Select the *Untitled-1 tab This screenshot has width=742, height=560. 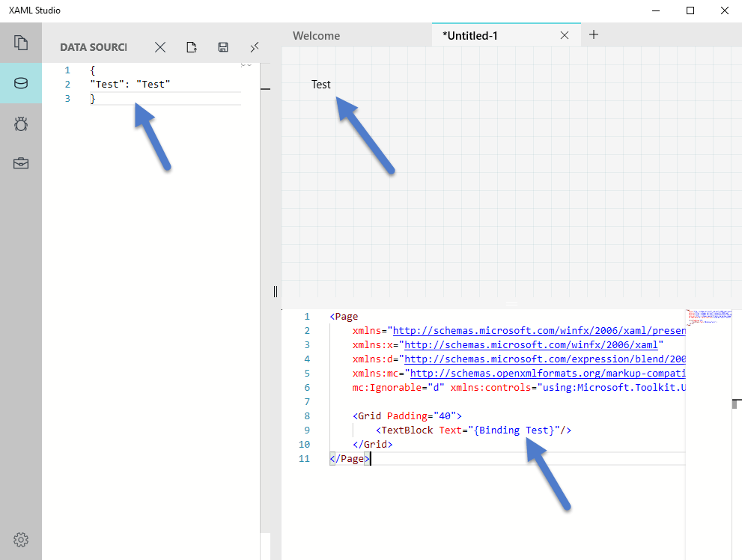tap(470, 35)
